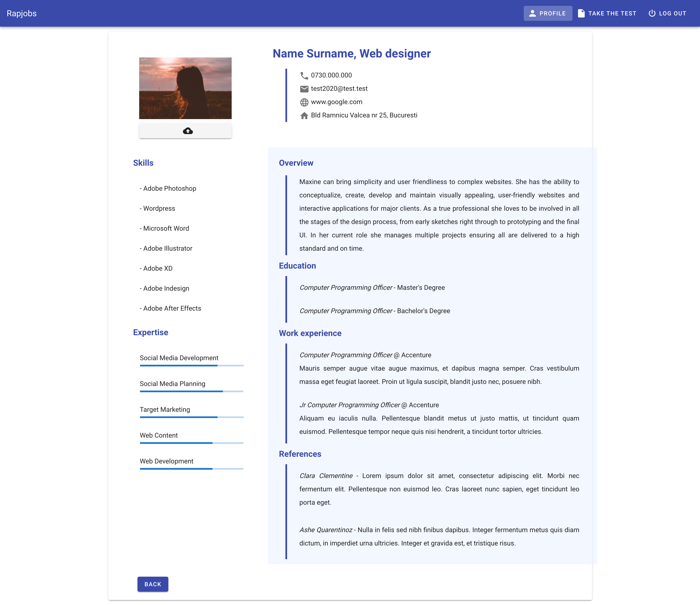The image size is (700, 605).
Task: Click the envelope email icon
Action: (304, 89)
